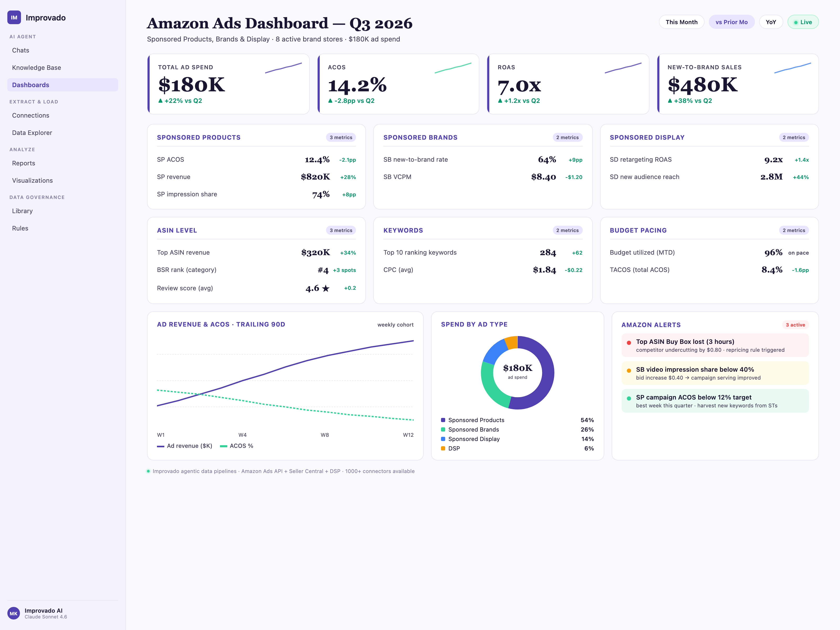The image size is (840, 630).
Task: Open Library under Data Governance
Action: click(63, 211)
